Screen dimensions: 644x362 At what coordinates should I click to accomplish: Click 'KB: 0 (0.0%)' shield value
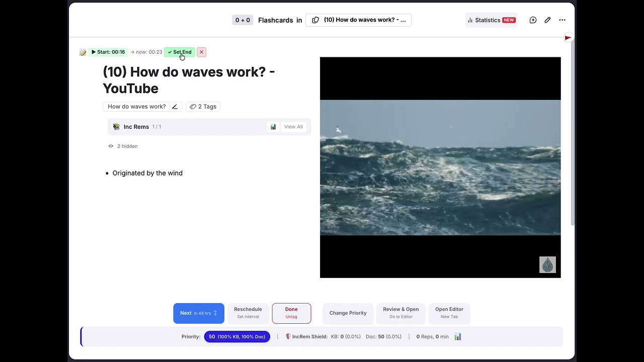point(346,337)
